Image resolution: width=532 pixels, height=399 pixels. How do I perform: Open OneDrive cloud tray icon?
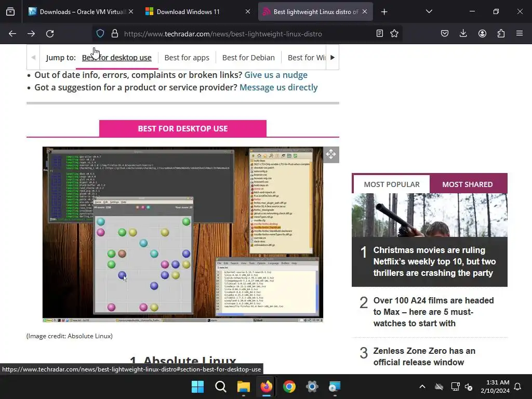click(439, 387)
